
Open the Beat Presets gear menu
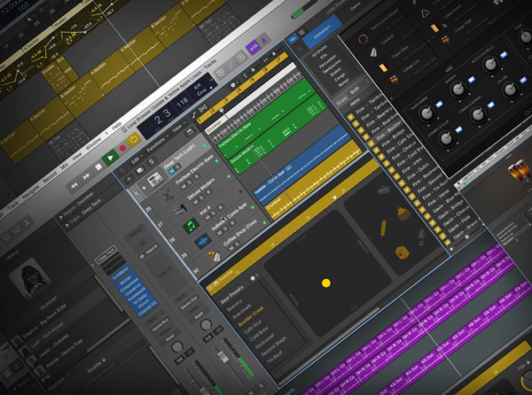click(253, 278)
